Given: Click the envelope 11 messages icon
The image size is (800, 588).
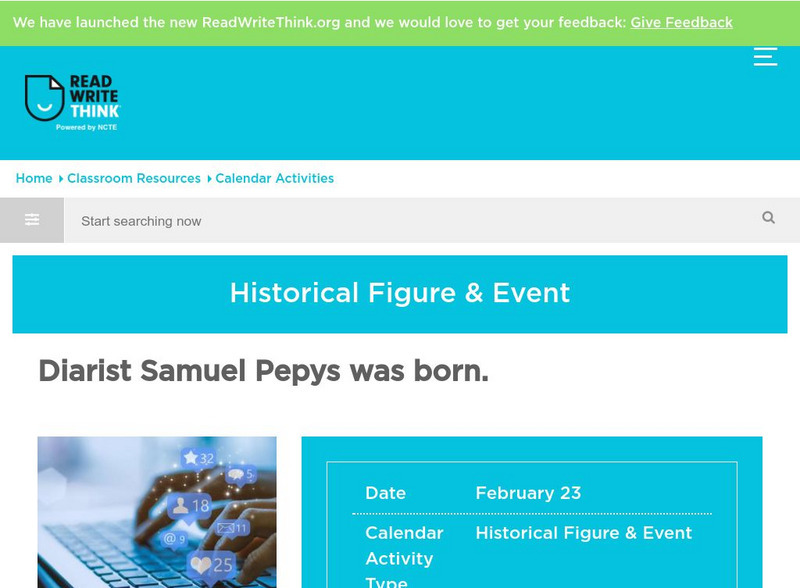Looking at the screenshot, I should pos(232,528).
